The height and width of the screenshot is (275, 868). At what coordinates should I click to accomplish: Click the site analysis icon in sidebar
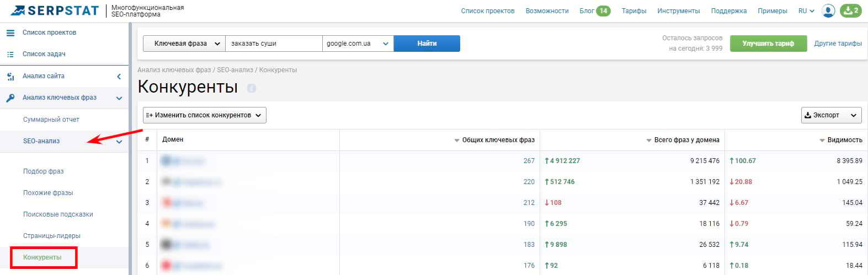point(10,77)
